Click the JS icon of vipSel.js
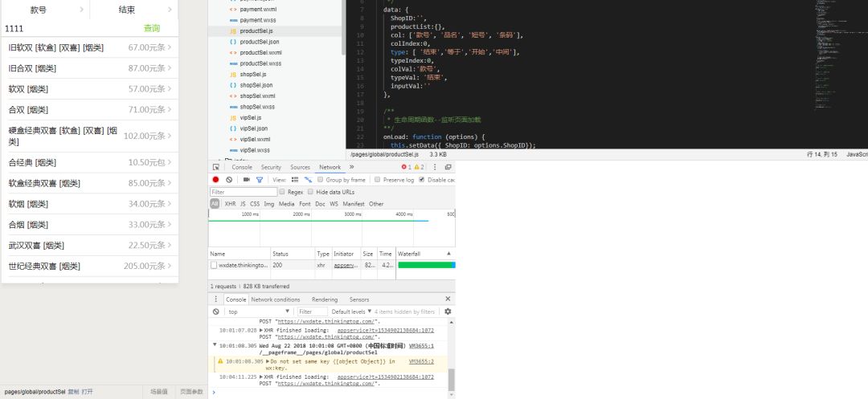Viewport: 868px width, 399px height. [233, 118]
